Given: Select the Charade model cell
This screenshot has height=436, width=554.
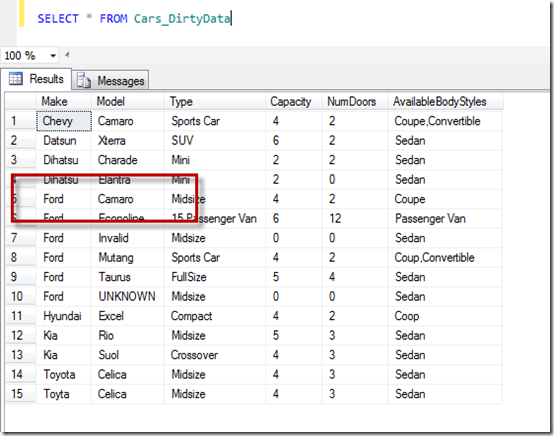Looking at the screenshot, I should (128, 160).
